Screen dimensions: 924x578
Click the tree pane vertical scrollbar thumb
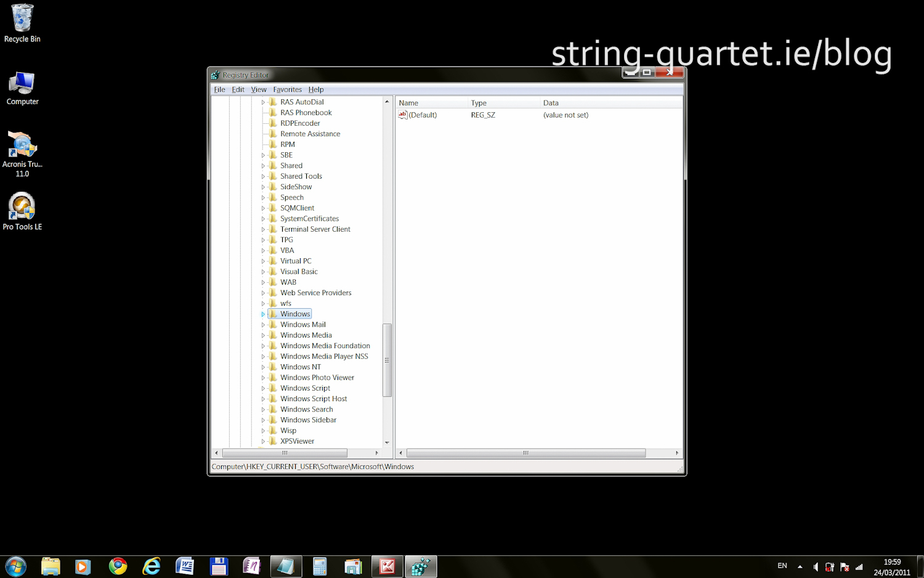pos(387,360)
